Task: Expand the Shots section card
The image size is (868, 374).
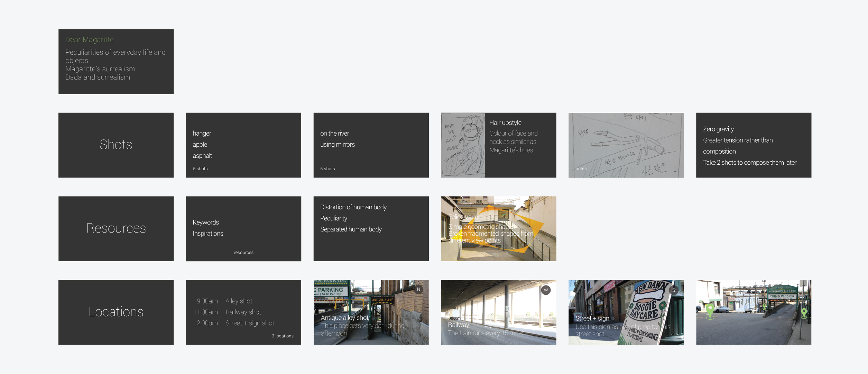Action: click(116, 145)
